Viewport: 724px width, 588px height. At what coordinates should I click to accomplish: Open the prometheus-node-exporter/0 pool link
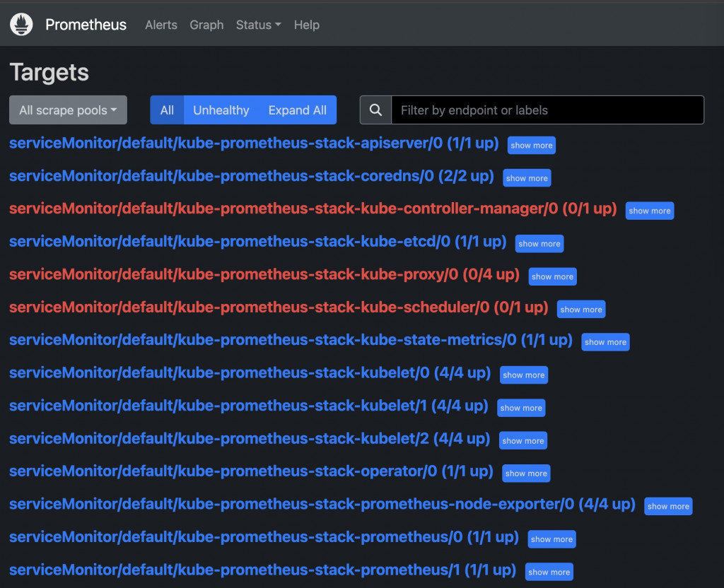click(x=322, y=504)
